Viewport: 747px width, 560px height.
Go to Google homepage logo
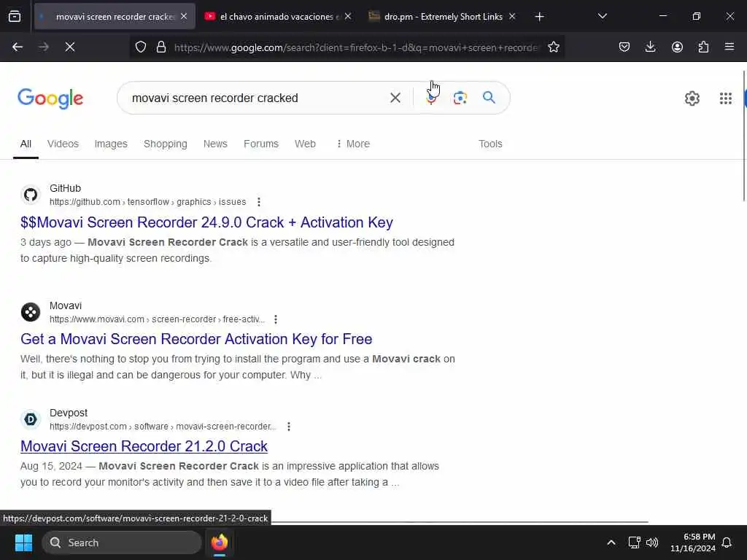coord(50,98)
